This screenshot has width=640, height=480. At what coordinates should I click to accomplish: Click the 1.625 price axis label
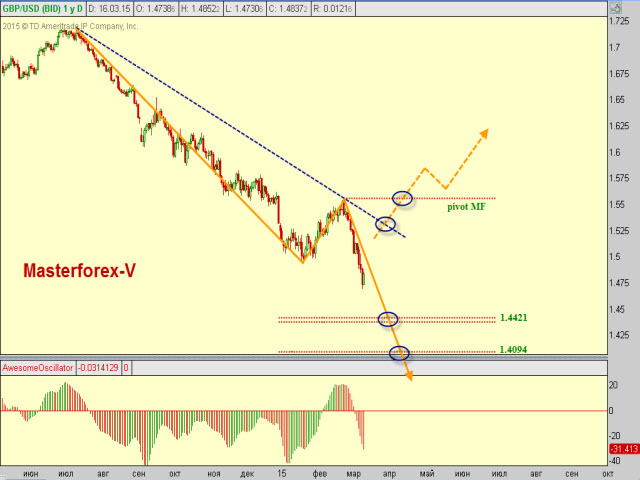[619, 126]
